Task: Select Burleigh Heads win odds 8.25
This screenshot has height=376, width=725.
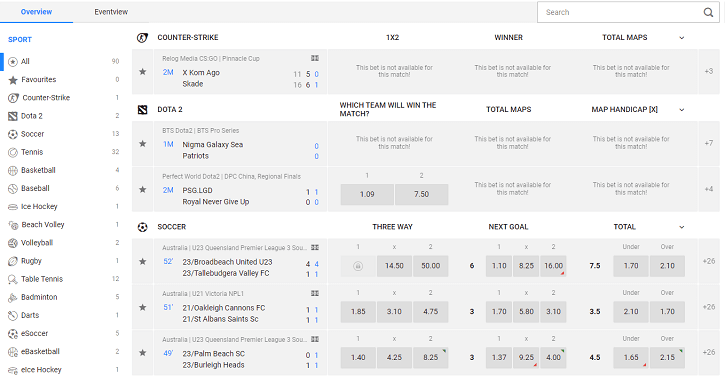Action: pyautogui.click(x=430, y=358)
